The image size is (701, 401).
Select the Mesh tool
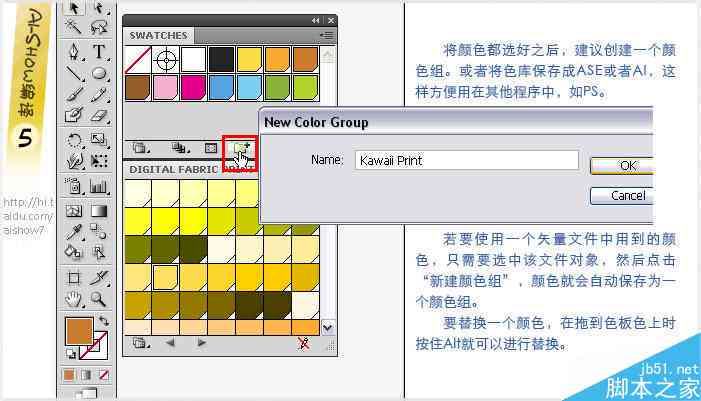74,211
